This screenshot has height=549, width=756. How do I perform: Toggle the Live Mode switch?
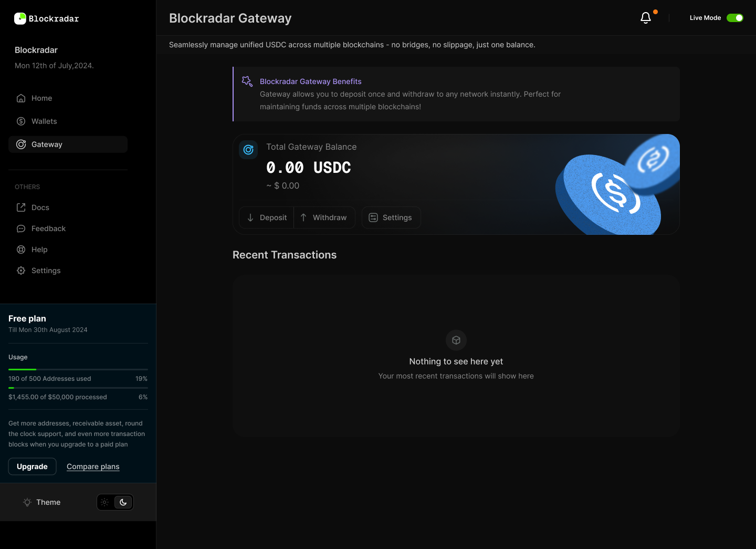(x=735, y=18)
